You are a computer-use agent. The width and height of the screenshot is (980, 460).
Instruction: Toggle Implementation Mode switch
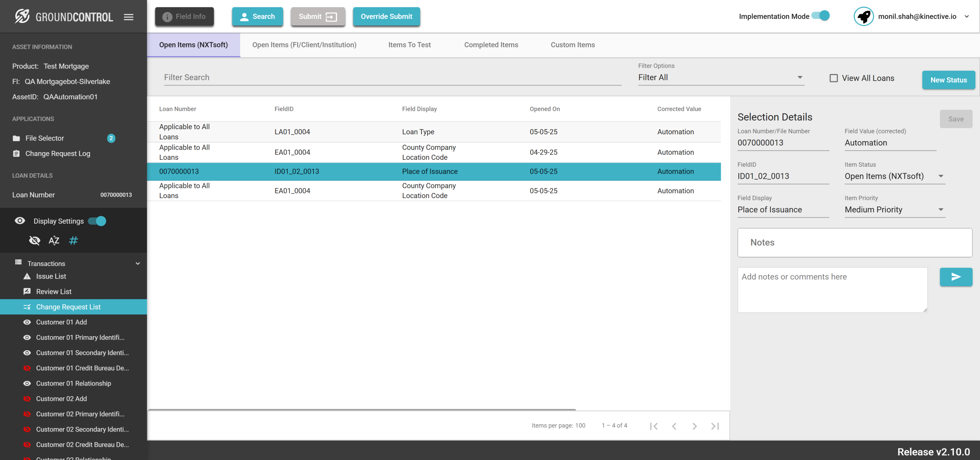pyautogui.click(x=821, y=16)
